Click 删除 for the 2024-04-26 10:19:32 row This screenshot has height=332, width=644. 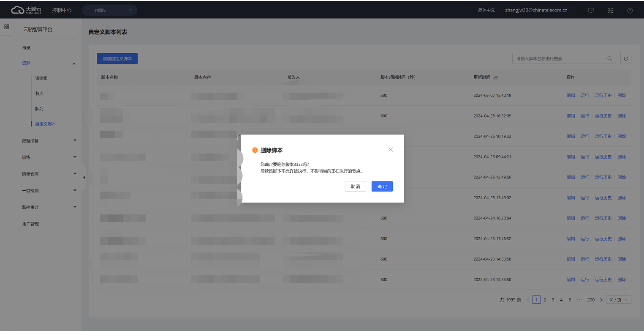point(622,137)
